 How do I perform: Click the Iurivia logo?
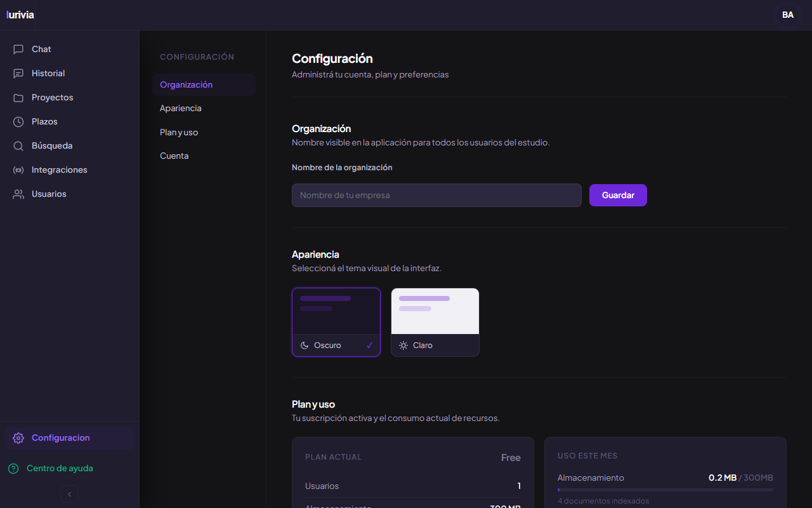tap(20, 15)
